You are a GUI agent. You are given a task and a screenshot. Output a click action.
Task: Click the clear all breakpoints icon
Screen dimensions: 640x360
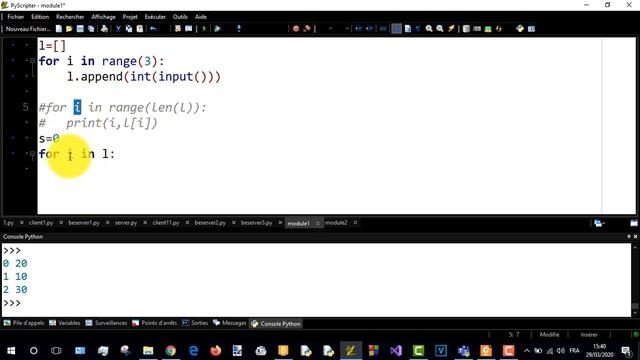click(x=307, y=29)
